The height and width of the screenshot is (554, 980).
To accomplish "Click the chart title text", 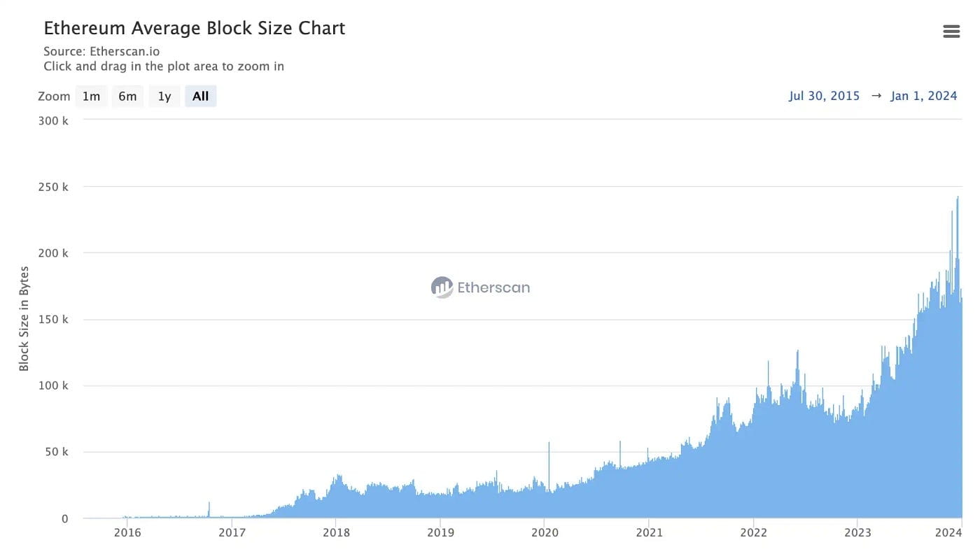I will 195,29.
